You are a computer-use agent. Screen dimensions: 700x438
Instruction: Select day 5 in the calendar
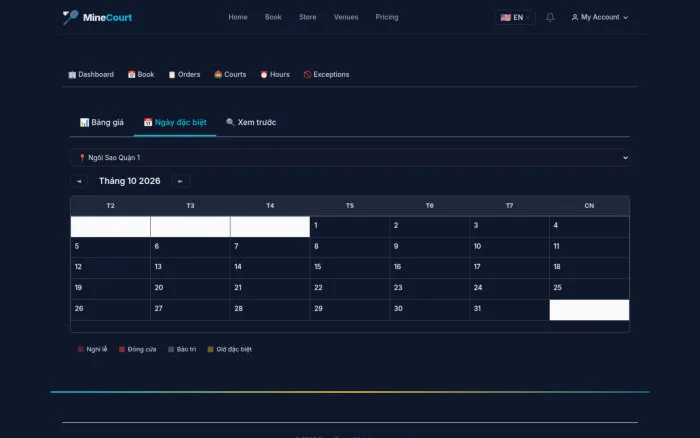click(x=110, y=247)
